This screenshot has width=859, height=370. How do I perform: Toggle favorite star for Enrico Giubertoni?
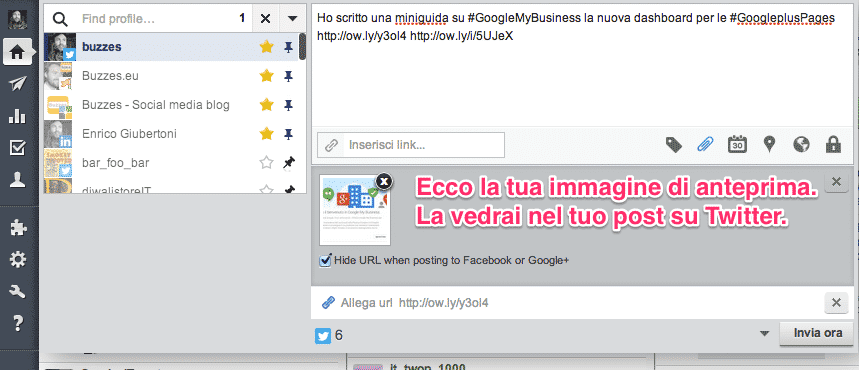[x=266, y=134]
